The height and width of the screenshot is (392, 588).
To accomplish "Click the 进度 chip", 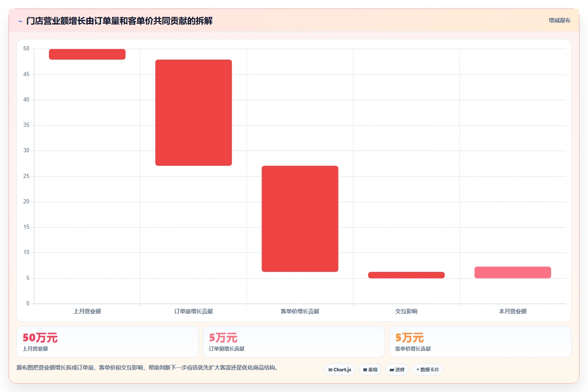I will click(397, 370).
